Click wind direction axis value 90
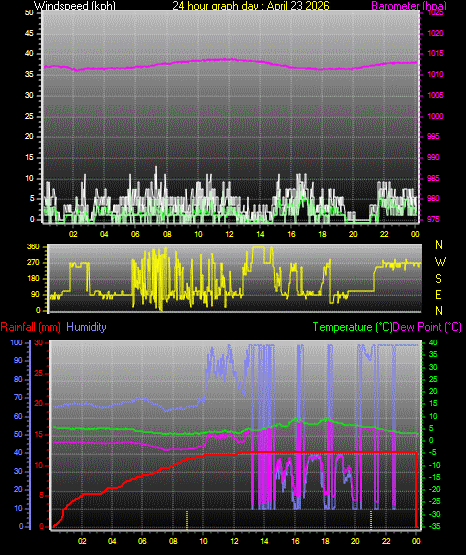 point(35,294)
